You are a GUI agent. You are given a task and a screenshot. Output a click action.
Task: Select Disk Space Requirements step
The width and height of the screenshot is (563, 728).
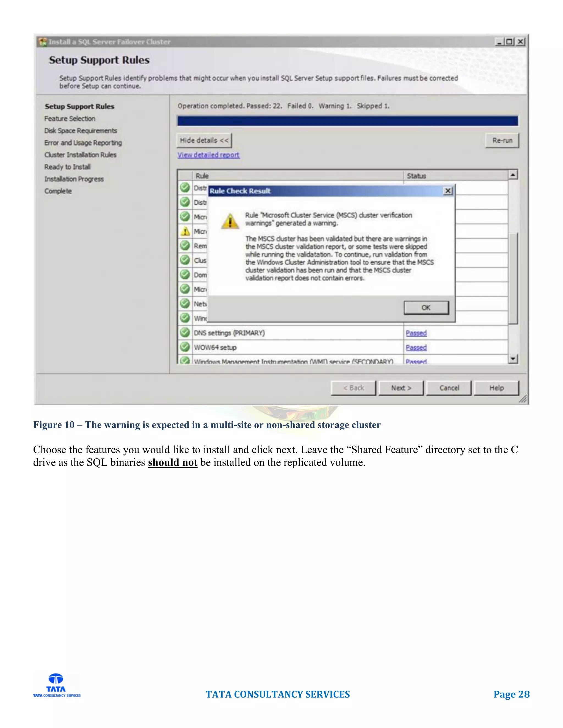coord(81,131)
